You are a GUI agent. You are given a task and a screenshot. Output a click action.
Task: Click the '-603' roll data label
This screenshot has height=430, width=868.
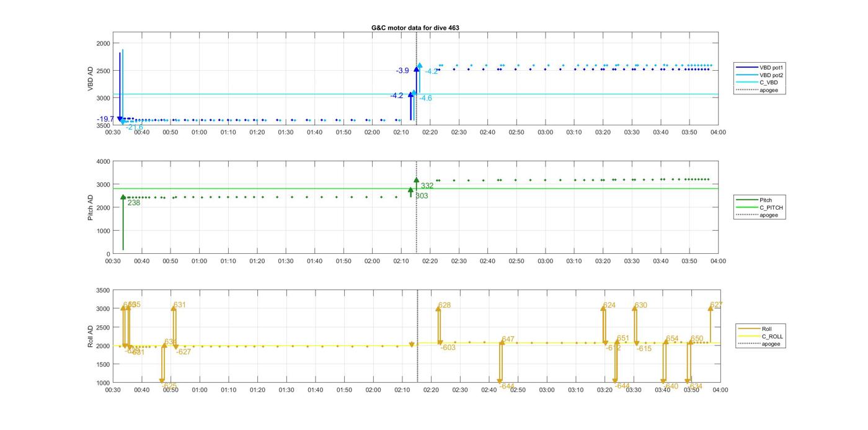[x=448, y=347]
